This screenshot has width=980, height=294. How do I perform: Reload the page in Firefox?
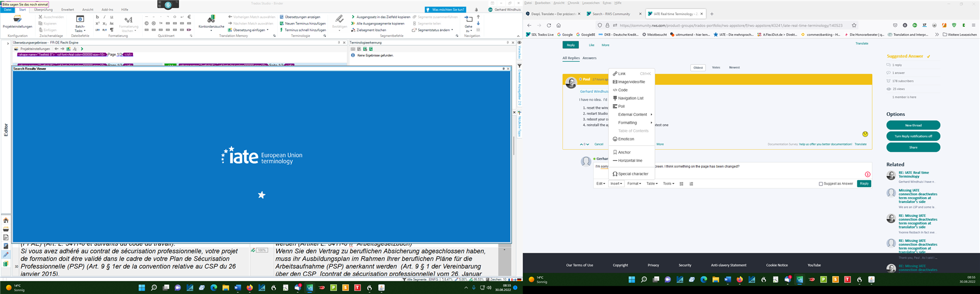(x=549, y=25)
